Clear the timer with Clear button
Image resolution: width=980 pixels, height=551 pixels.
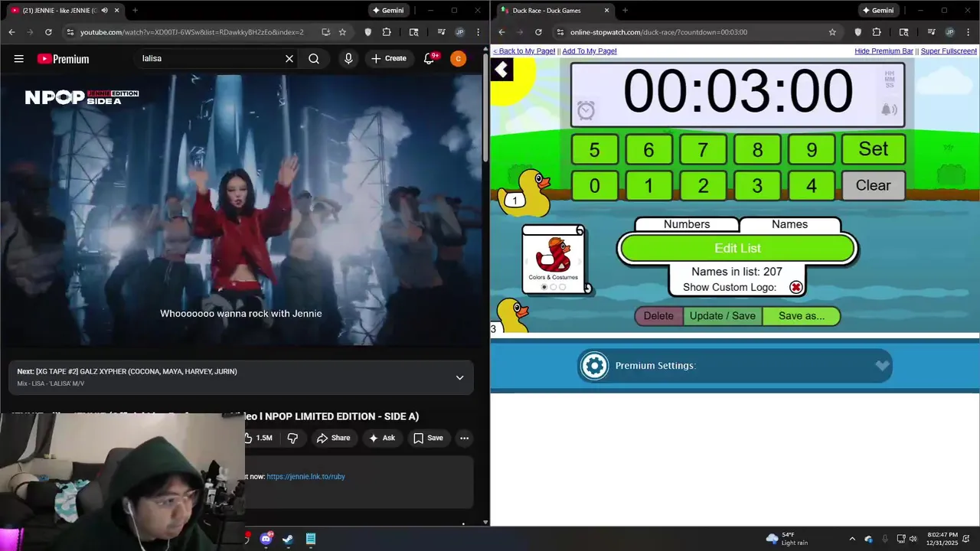click(873, 185)
